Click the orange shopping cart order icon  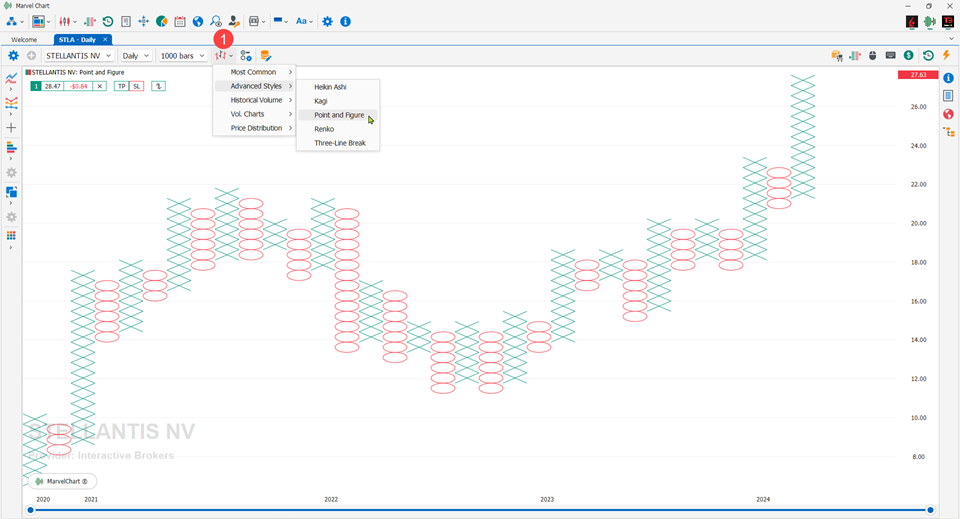[x=837, y=56]
